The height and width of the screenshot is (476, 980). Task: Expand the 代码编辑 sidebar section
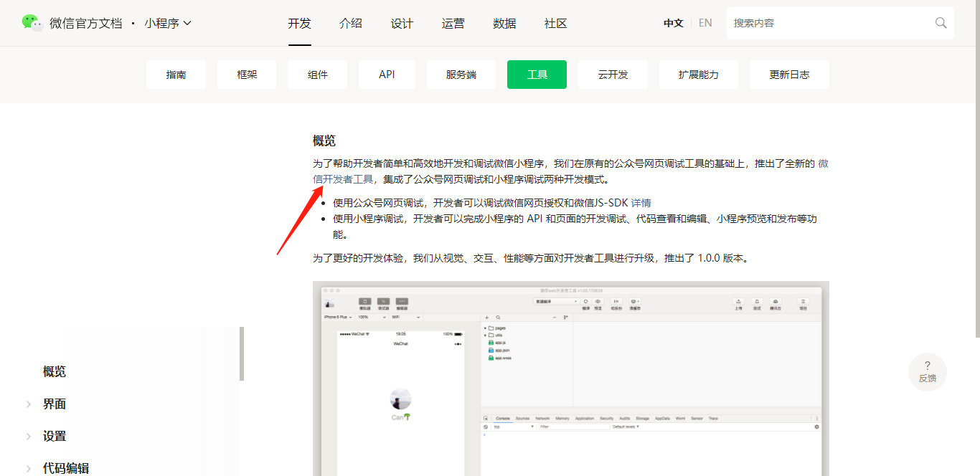tap(29, 469)
